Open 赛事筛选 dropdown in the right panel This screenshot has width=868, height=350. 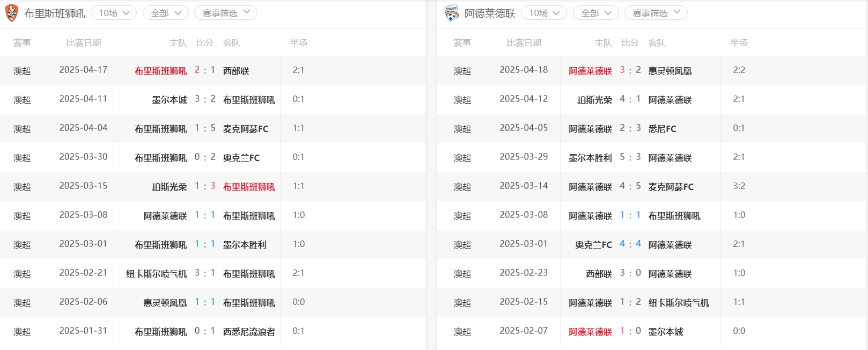[x=656, y=13]
